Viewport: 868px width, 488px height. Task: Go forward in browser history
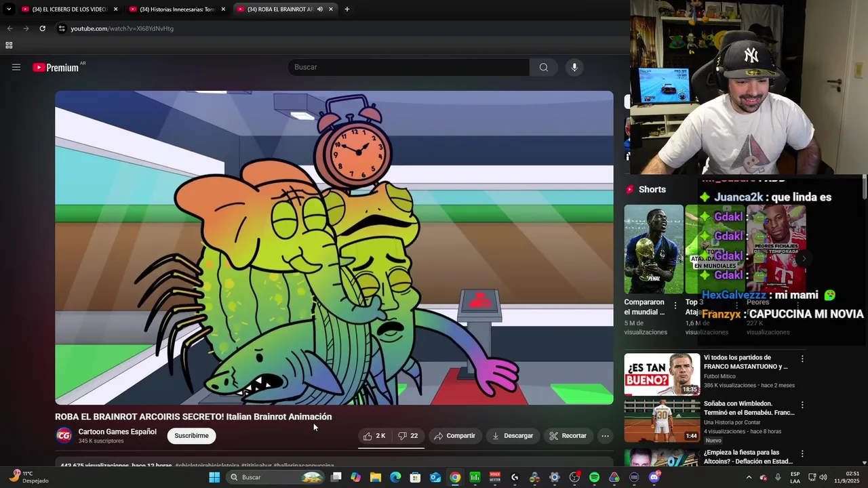click(26, 28)
